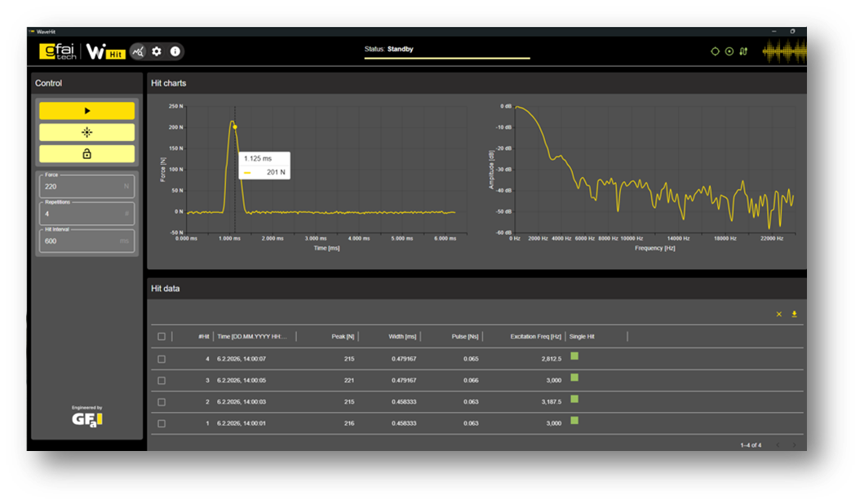Start hits with the play button
Viewport: 860px width, 504px height.
86,111
